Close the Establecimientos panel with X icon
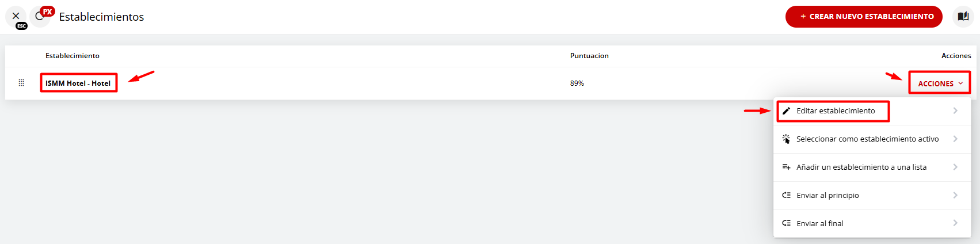 point(16,16)
